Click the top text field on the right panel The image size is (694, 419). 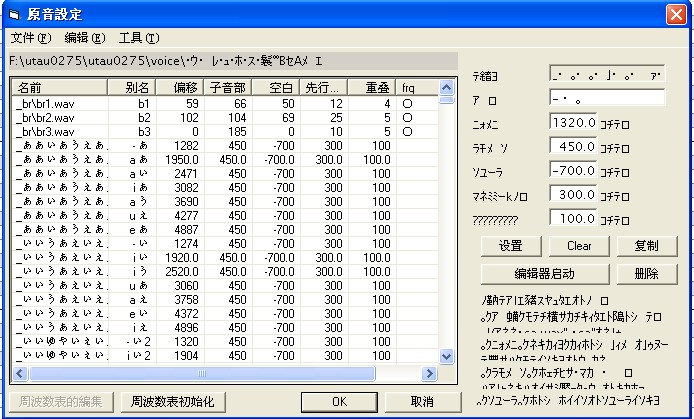click(x=607, y=74)
